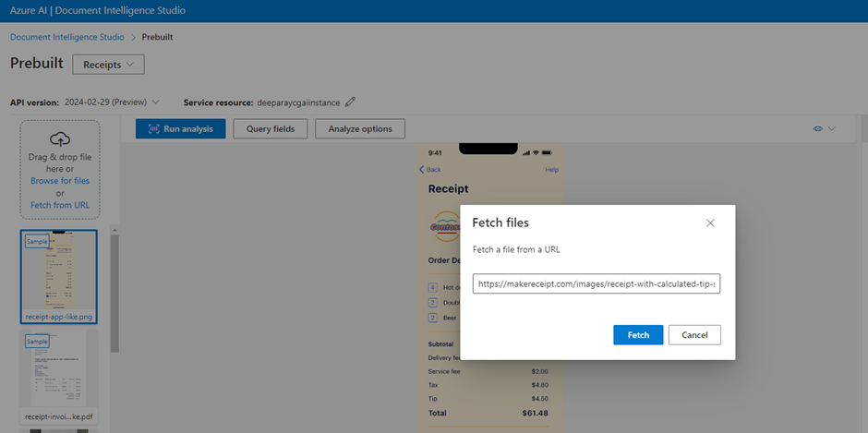This screenshot has height=433, width=868.
Task: Open Analyze options
Action: click(x=360, y=128)
